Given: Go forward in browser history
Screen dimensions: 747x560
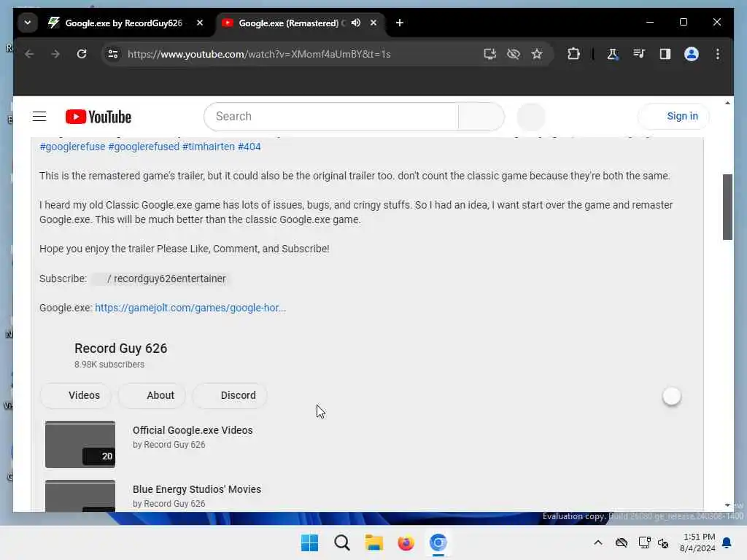Looking at the screenshot, I should pyautogui.click(x=55, y=54).
